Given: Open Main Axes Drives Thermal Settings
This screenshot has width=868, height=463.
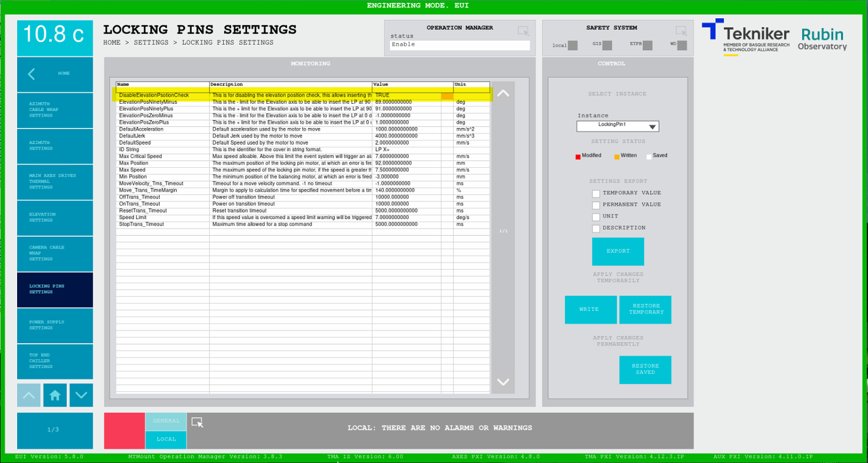Looking at the screenshot, I should (55, 182).
